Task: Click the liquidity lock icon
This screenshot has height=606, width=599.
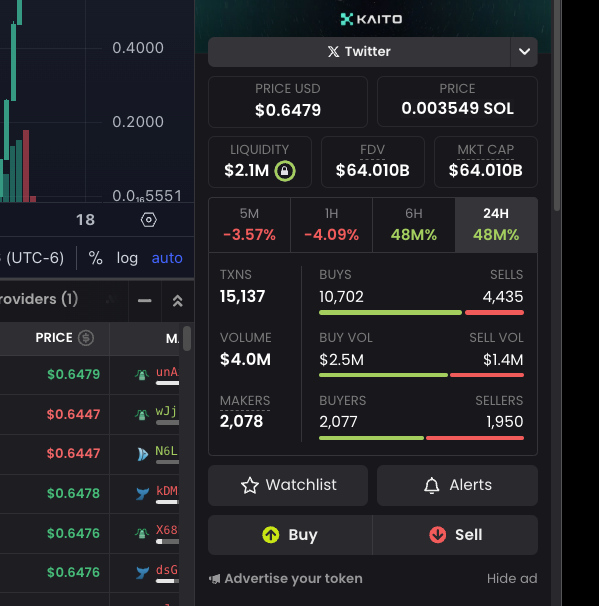Action: pos(285,171)
